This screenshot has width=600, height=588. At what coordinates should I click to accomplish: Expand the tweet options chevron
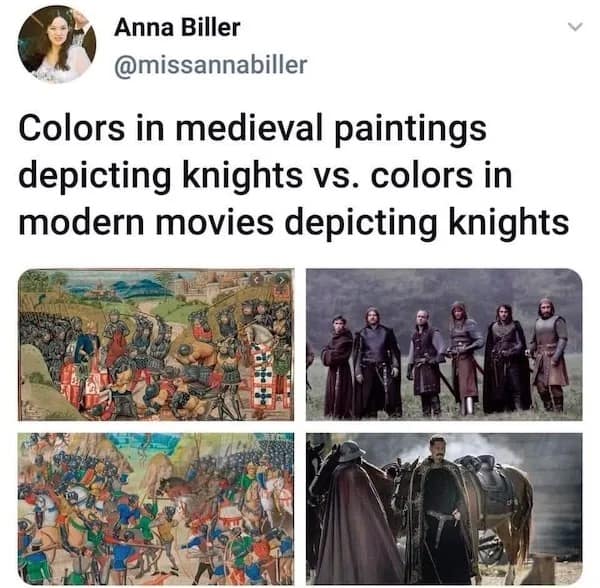575,27
